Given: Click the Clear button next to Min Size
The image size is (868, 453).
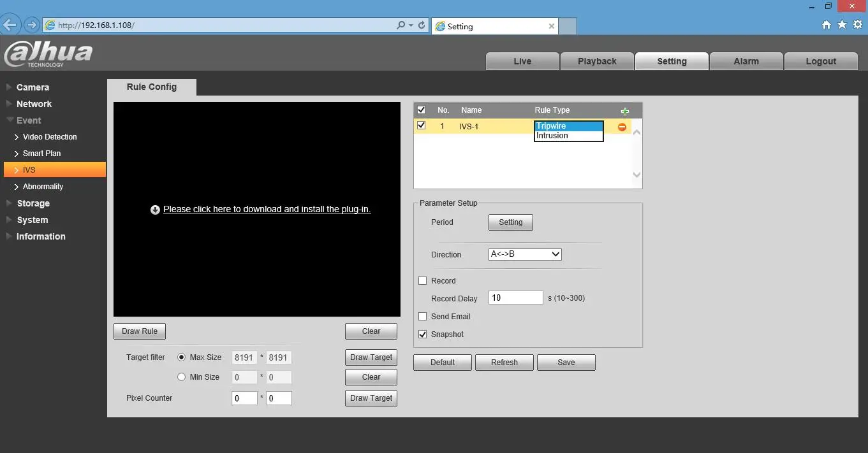Looking at the screenshot, I should pyautogui.click(x=371, y=377).
